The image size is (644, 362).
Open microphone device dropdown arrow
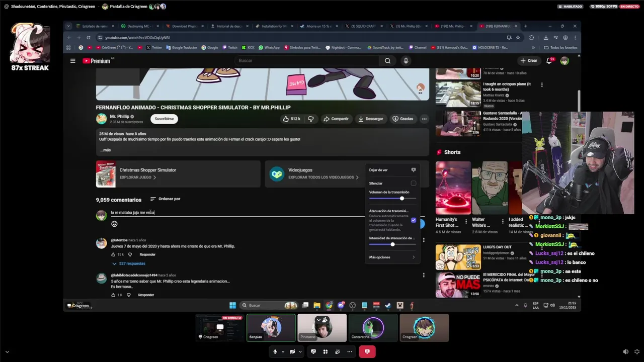[x=283, y=352]
